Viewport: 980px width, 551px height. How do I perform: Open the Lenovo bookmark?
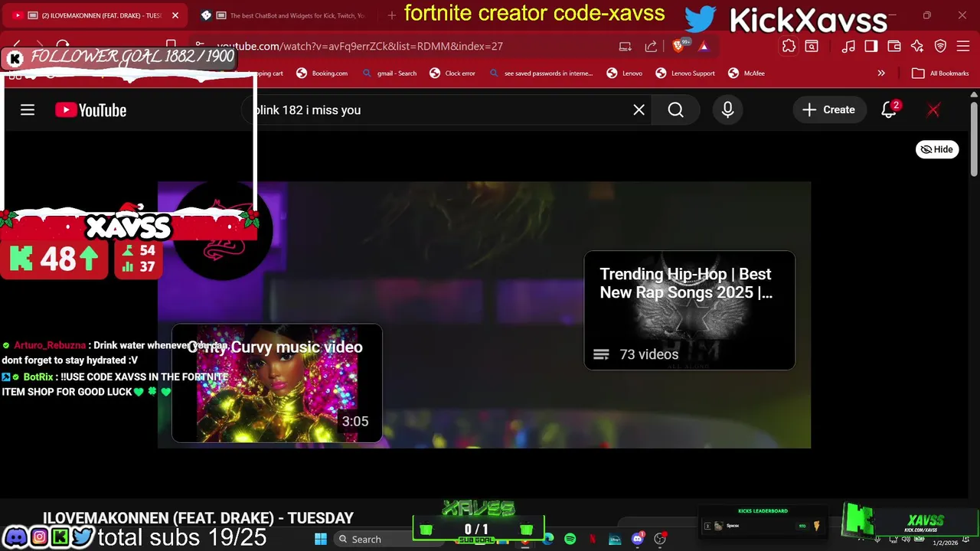click(625, 73)
